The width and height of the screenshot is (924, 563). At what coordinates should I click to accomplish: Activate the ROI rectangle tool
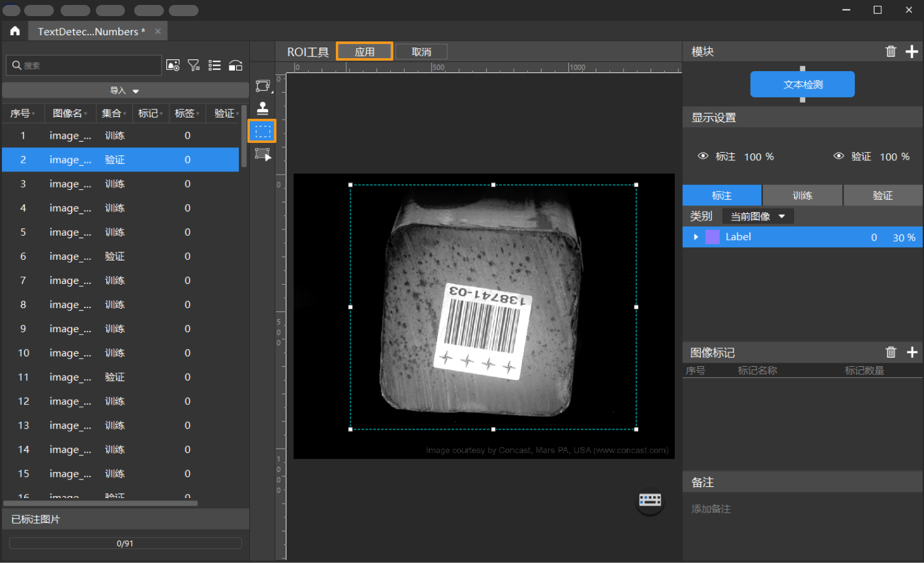pos(262,131)
